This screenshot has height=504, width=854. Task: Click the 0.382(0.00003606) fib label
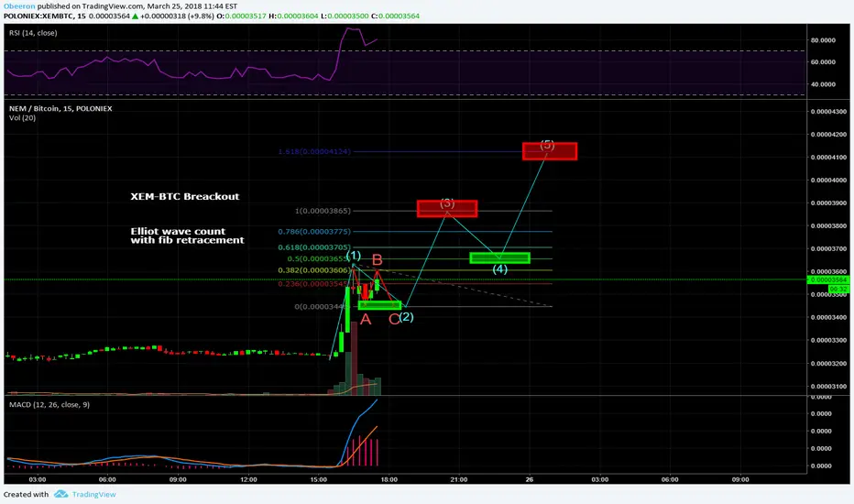click(x=314, y=269)
